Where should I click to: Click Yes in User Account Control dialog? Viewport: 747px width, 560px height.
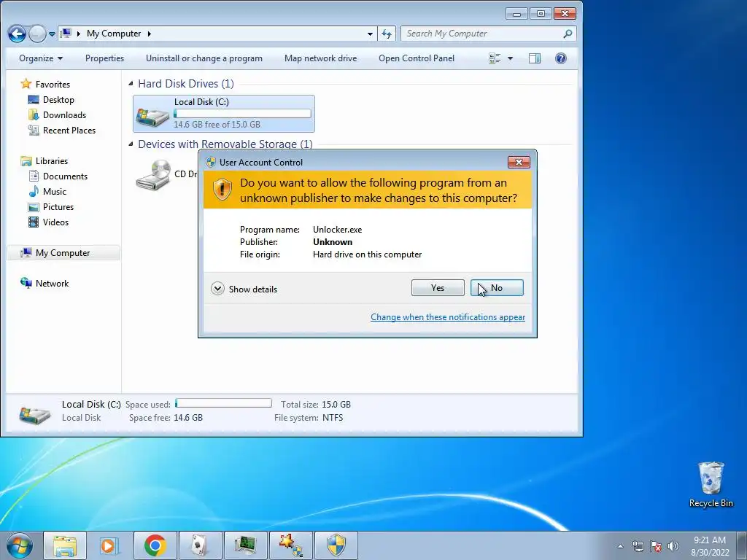438,287
